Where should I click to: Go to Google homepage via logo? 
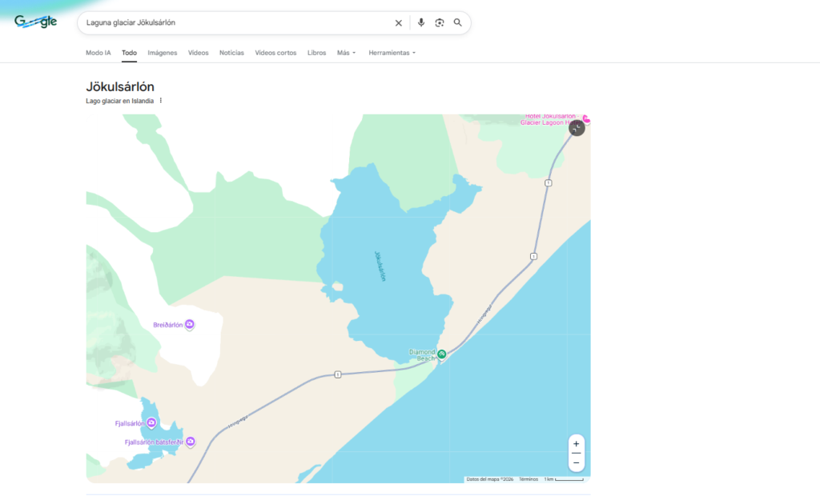click(36, 22)
